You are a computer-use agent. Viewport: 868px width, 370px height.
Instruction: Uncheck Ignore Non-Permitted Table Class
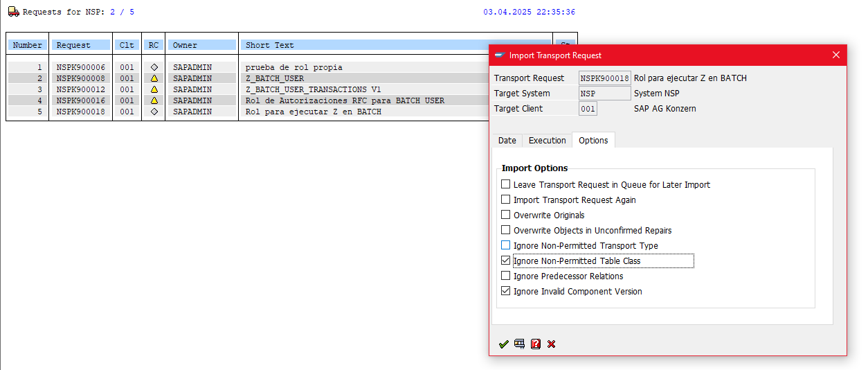tap(506, 261)
